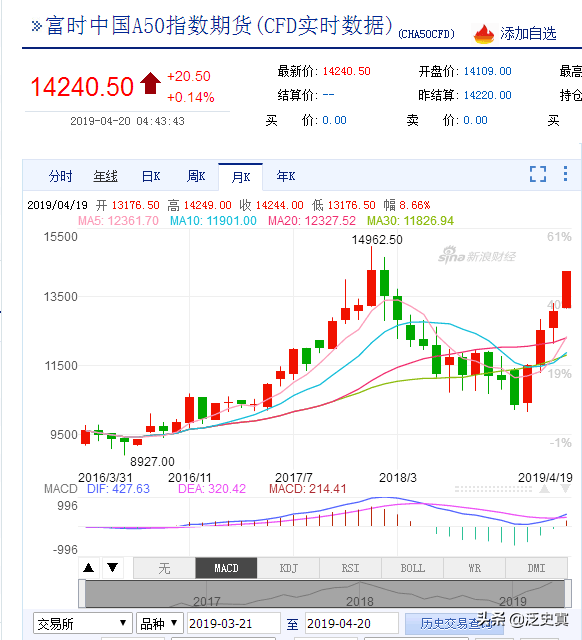Click 添加自选 link
Viewport: 582px width, 640px height.
tap(528, 33)
